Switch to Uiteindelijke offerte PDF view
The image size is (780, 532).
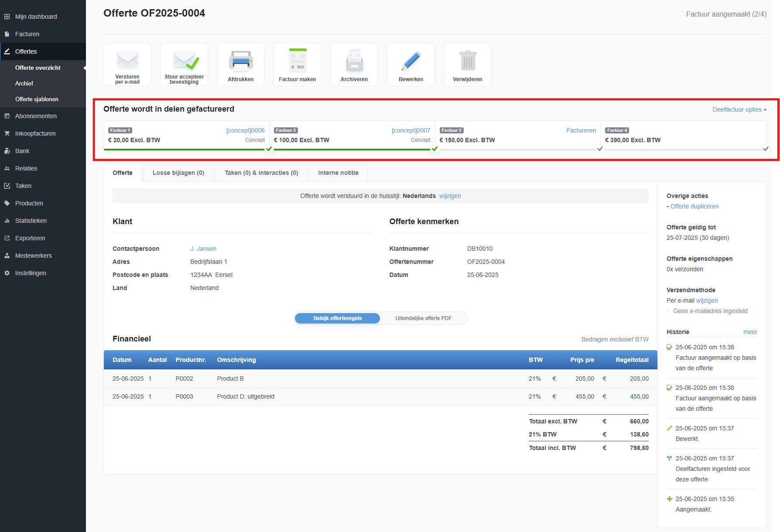[x=423, y=318]
